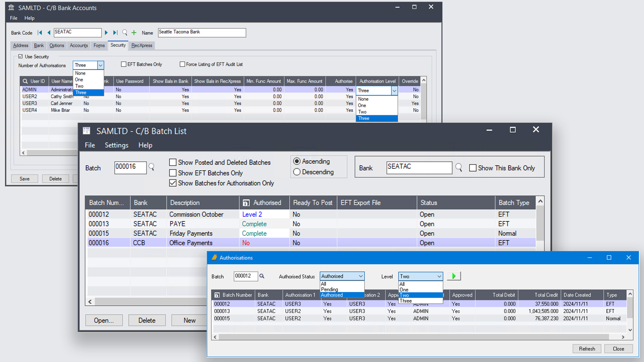
Task: Go to next Bank Code record
Action: click(106, 33)
